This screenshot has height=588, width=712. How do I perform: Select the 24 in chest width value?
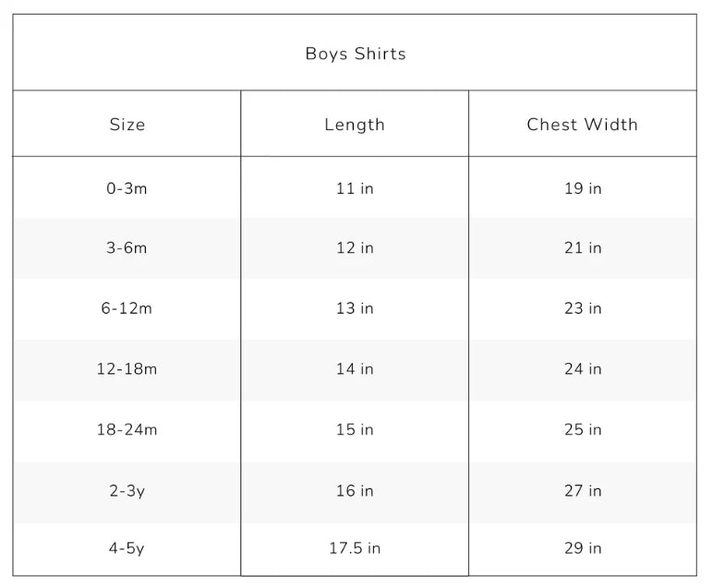(x=583, y=368)
